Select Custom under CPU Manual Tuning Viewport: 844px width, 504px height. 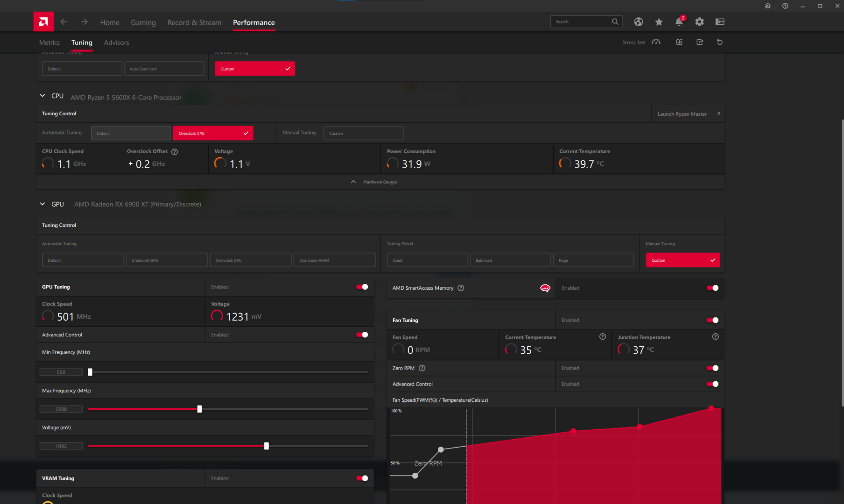click(363, 133)
